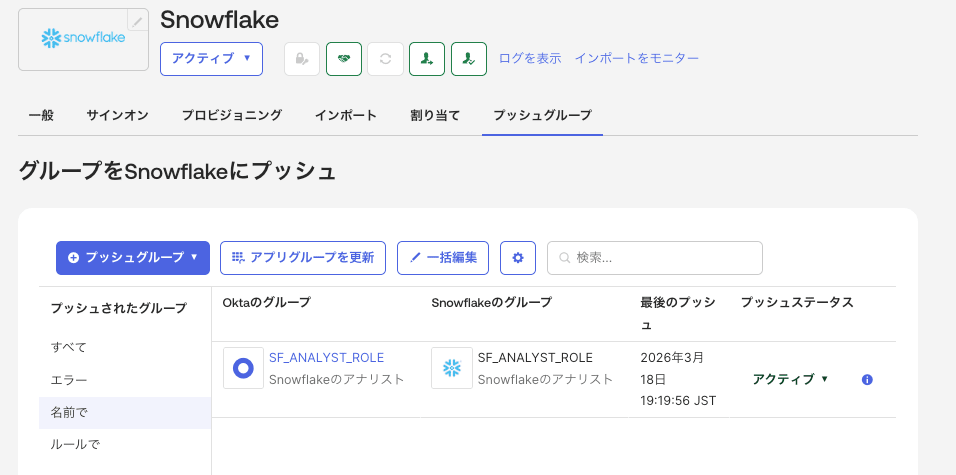The height and width of the screenshot is (475, 956).
Task: Click the 検索 search input field
Action: point(655,258)
